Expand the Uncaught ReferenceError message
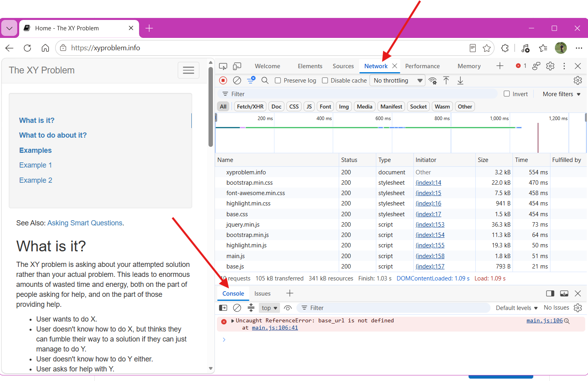This screenshot has width=588, height=381. point(233,321)
